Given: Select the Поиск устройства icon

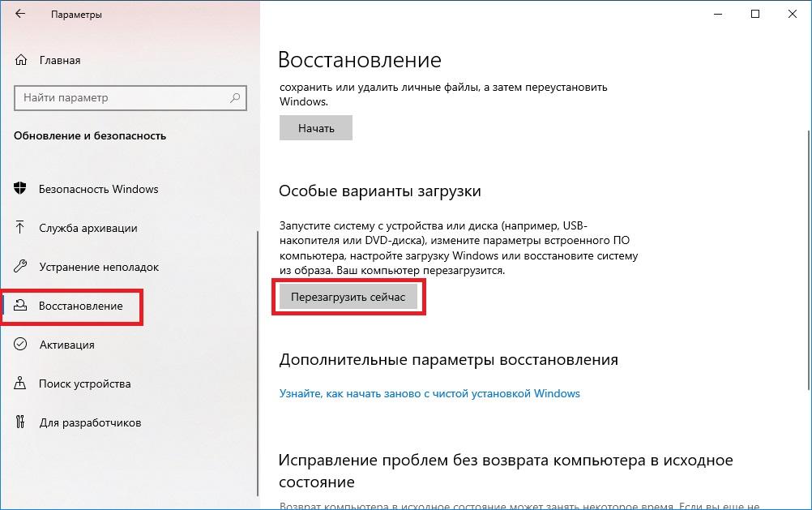Looking at the screenshot, I should click(x=20, y=383).
